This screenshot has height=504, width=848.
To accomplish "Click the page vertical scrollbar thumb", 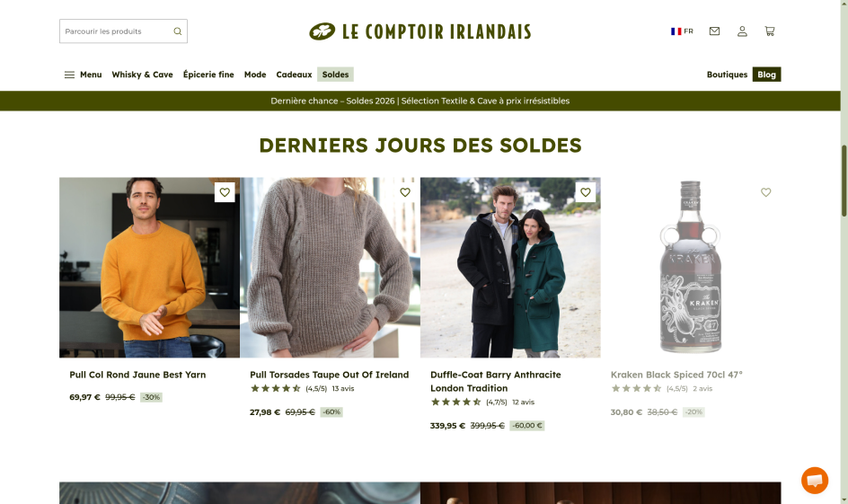I will tap(844, 181).
